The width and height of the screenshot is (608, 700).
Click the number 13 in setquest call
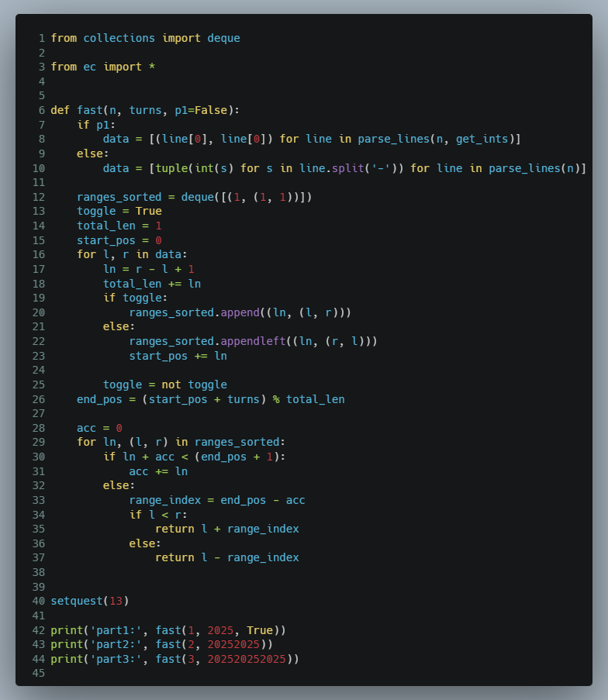[x=116, y=601]
